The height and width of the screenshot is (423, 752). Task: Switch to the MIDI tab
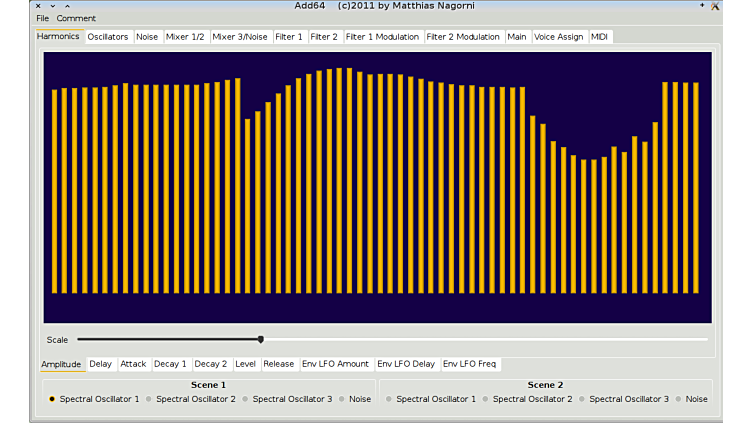tap(599, 37)
